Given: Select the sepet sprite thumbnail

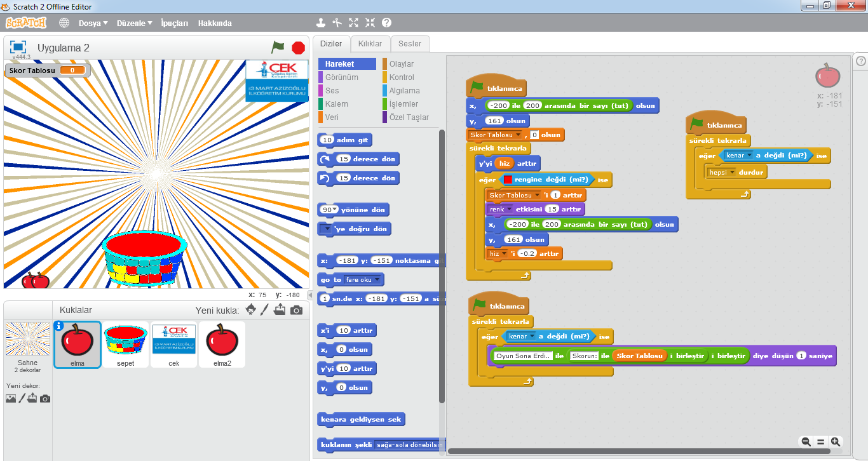Looking at the screenshot, I should point(125,344).
